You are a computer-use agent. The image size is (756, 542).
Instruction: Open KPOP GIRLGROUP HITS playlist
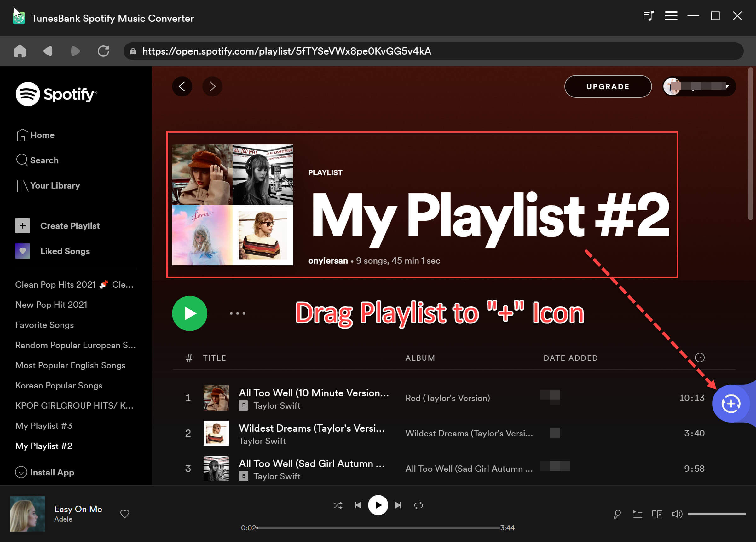pos(74,405)
